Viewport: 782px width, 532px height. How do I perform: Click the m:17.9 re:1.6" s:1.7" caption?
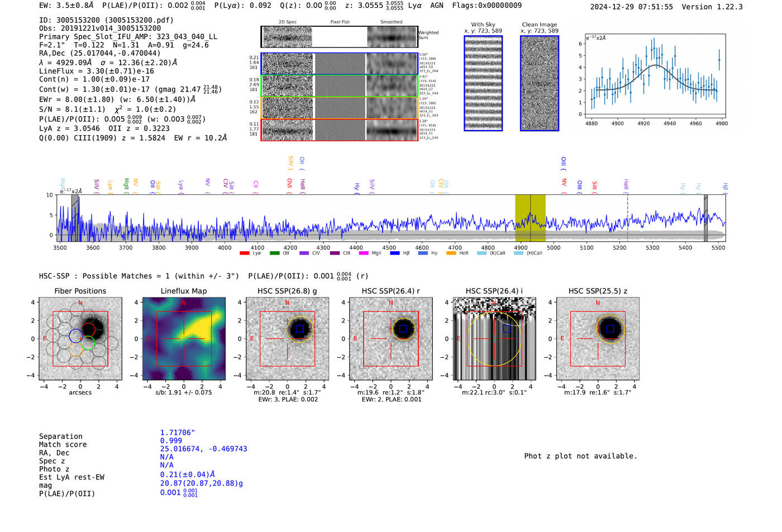(x=598, y=392)
